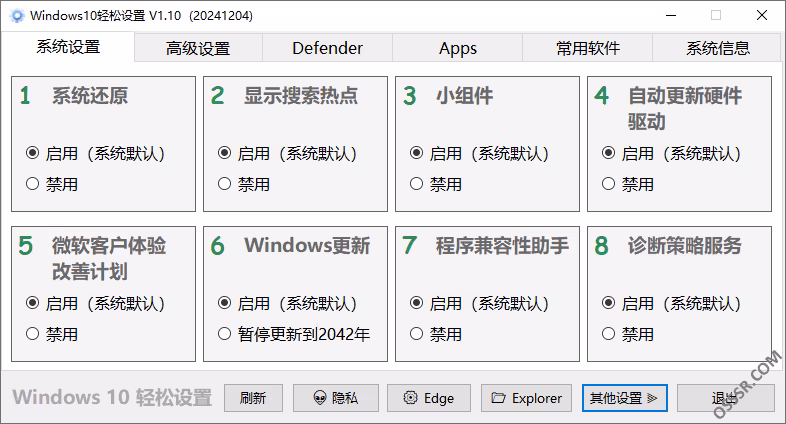Screen dimensions: 786x424
Task: Select 禁用 under 小组件
Action: pos(417,184)
